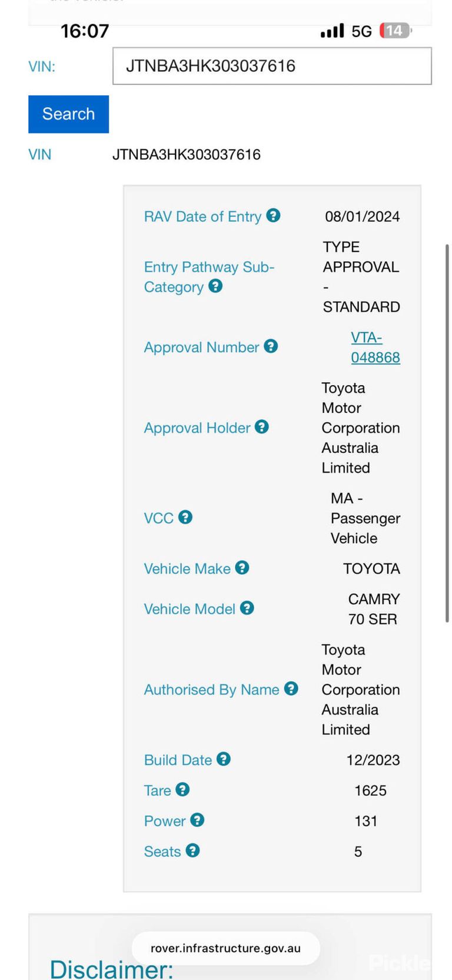Focus the VIN input field
The width and height of the screenshot is (452, 980).
click(x=272, y=66)
